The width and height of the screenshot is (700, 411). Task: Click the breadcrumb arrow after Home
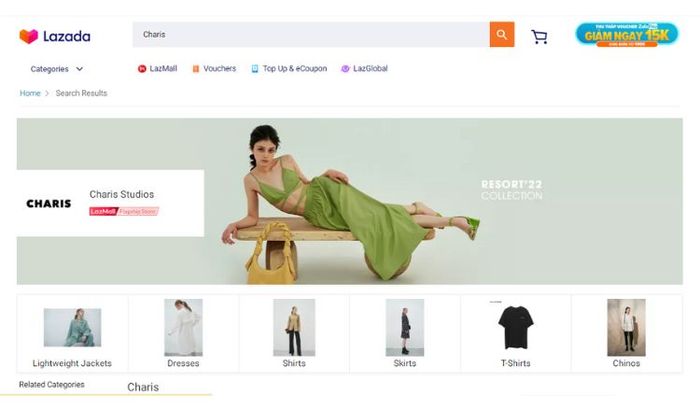pos(47,93)
